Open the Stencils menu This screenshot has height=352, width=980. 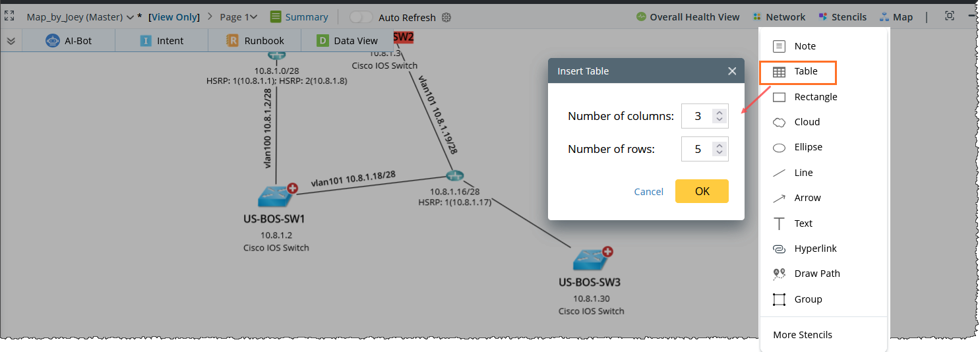[842, 17]
